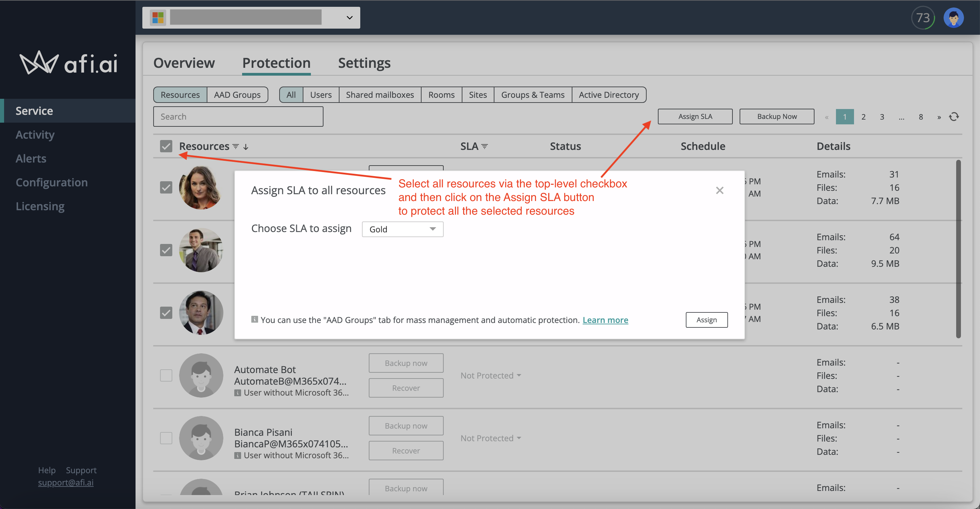
Task: Switch to the Settings tab
Action: point(364,63)
